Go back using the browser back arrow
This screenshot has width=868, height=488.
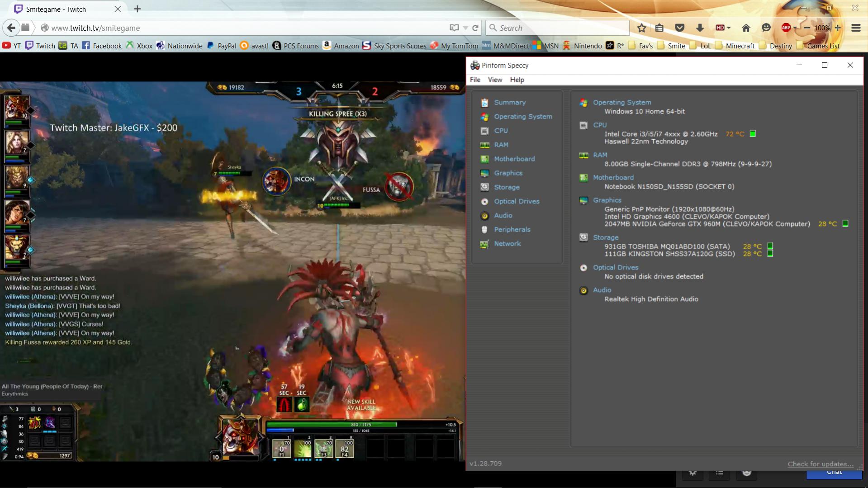[x=11, y=28]
